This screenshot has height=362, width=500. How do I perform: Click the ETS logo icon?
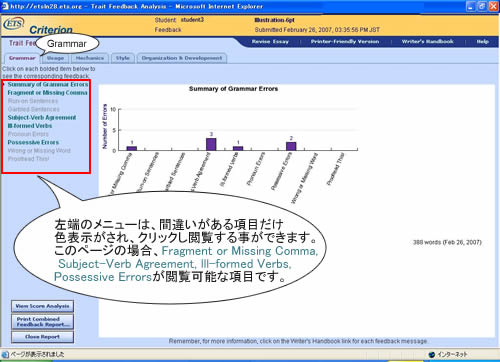14,24
